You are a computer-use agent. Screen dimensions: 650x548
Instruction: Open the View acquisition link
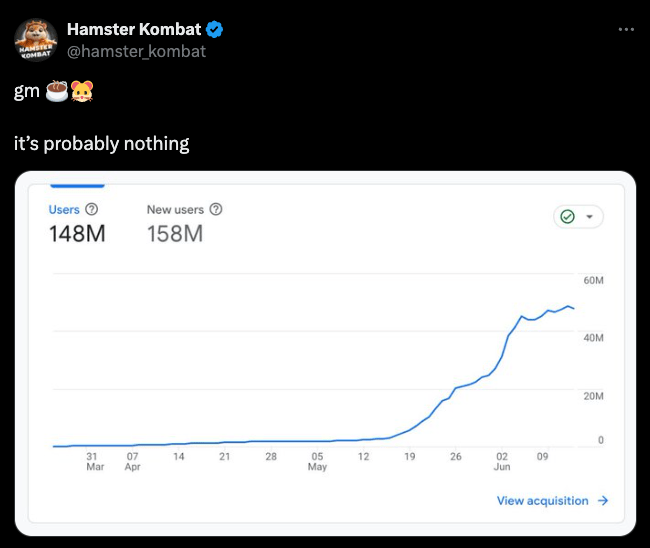(542, 501)
